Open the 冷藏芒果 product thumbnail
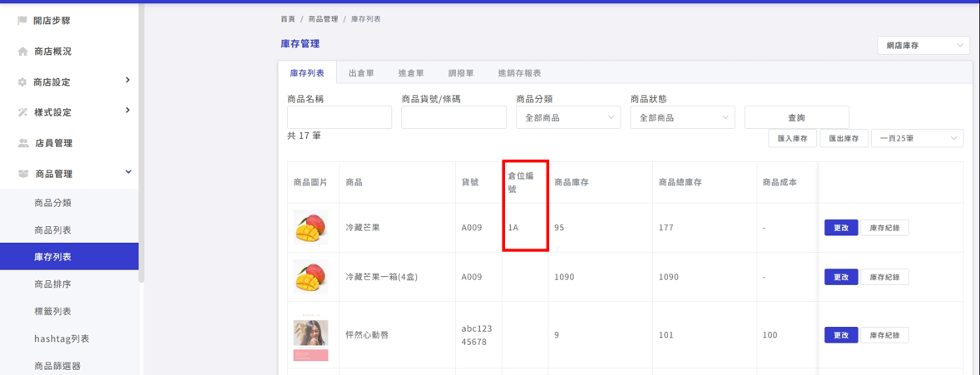The height and width of the screenshot is (375, 980). click(x=311, y=228)
